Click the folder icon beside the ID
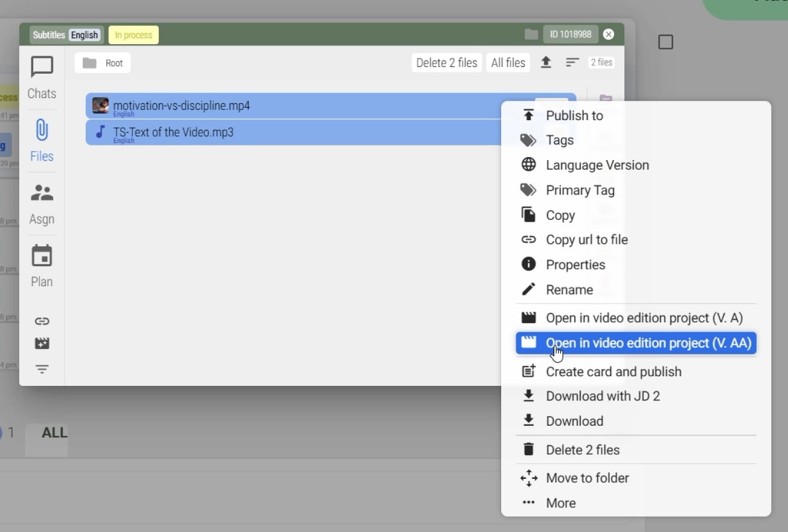Screen dimensions: 788x532 point(531,34)
